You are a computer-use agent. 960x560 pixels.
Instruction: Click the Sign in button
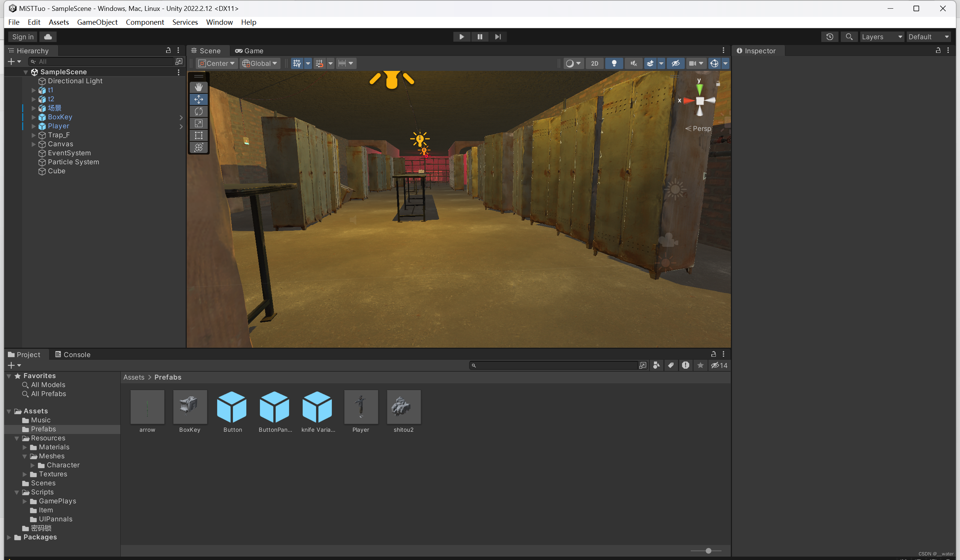click(x=23, y=37)
